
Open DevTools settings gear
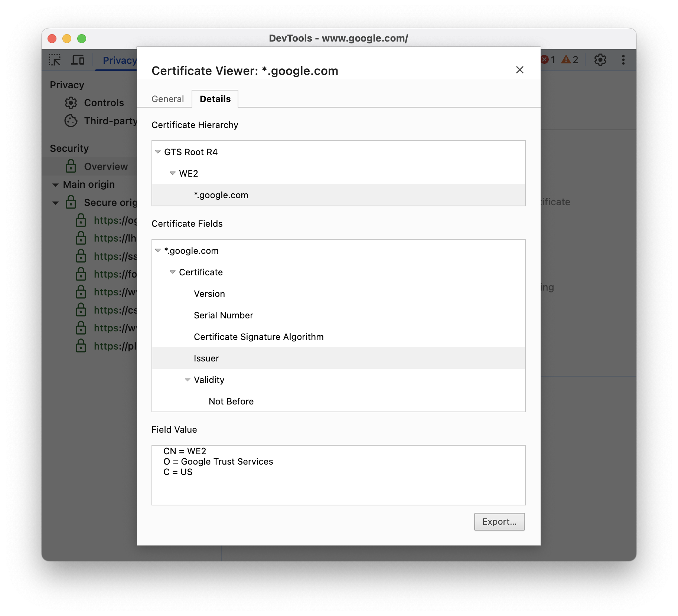coord(600,59)
